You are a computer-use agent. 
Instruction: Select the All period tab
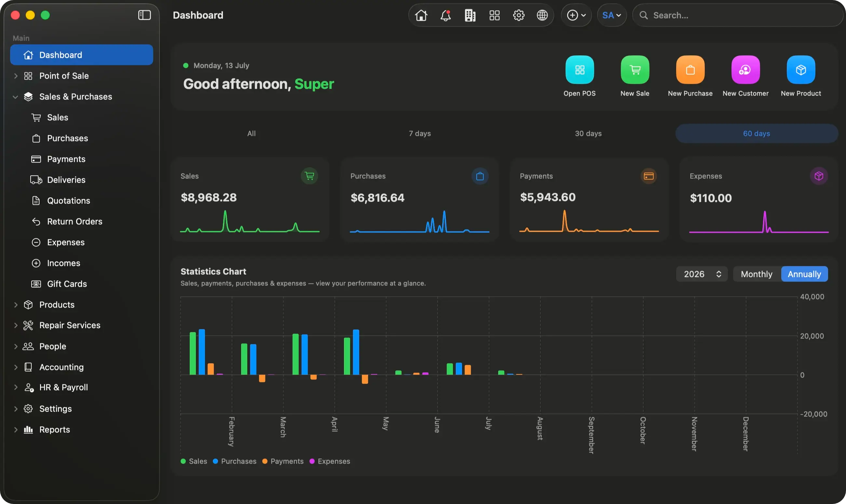point(252,133)
